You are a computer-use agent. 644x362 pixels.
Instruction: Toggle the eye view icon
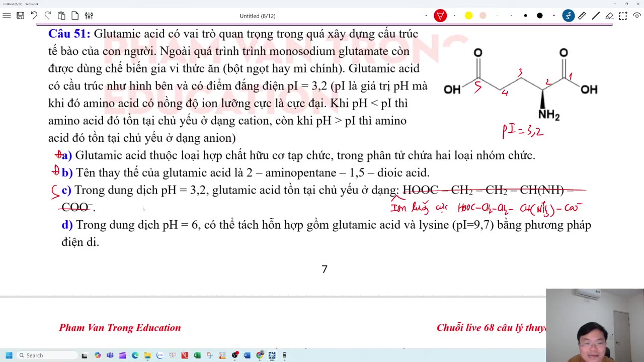[x=636, y=16]
